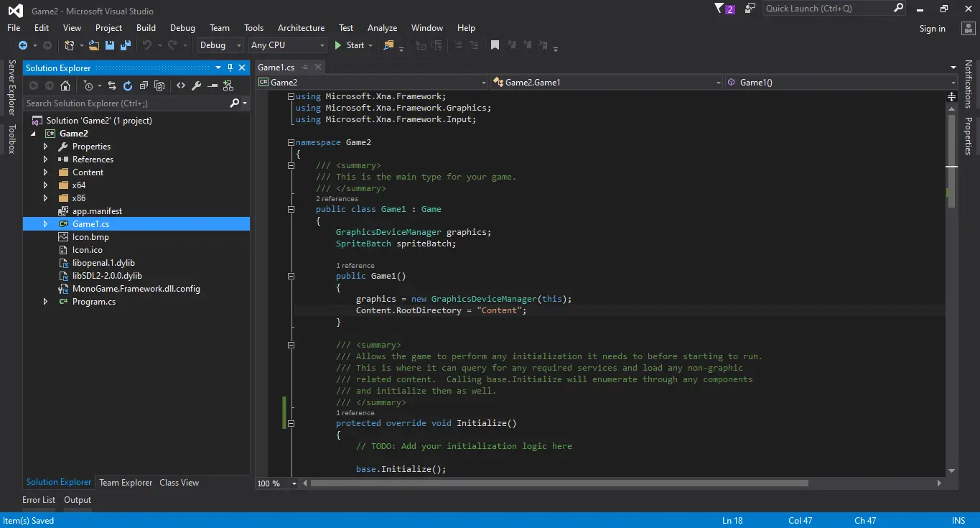Click the account avatar icon beside Sign in
The height and width of the screenshot is (528, 980).
(x=967, y=28)
